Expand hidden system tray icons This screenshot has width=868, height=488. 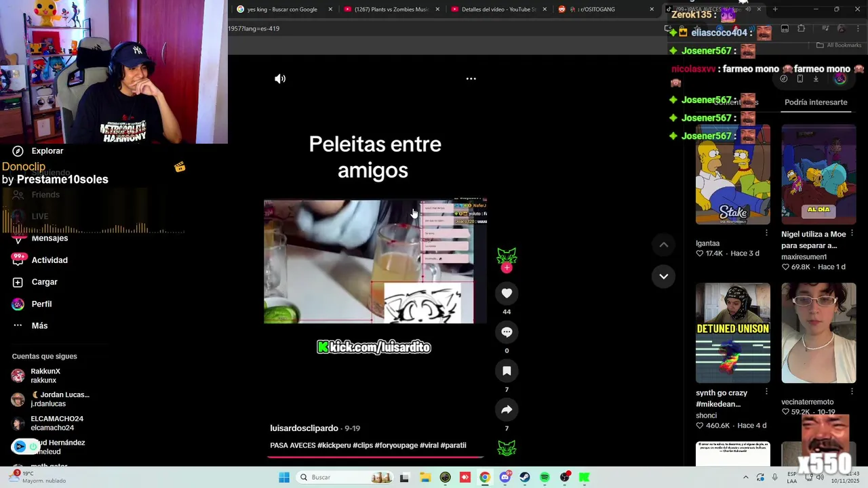click(x=745, y=477)
